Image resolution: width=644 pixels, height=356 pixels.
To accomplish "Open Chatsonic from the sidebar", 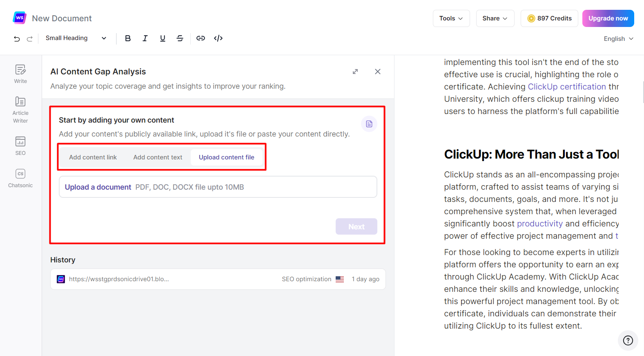I will (x=20, y=178).
